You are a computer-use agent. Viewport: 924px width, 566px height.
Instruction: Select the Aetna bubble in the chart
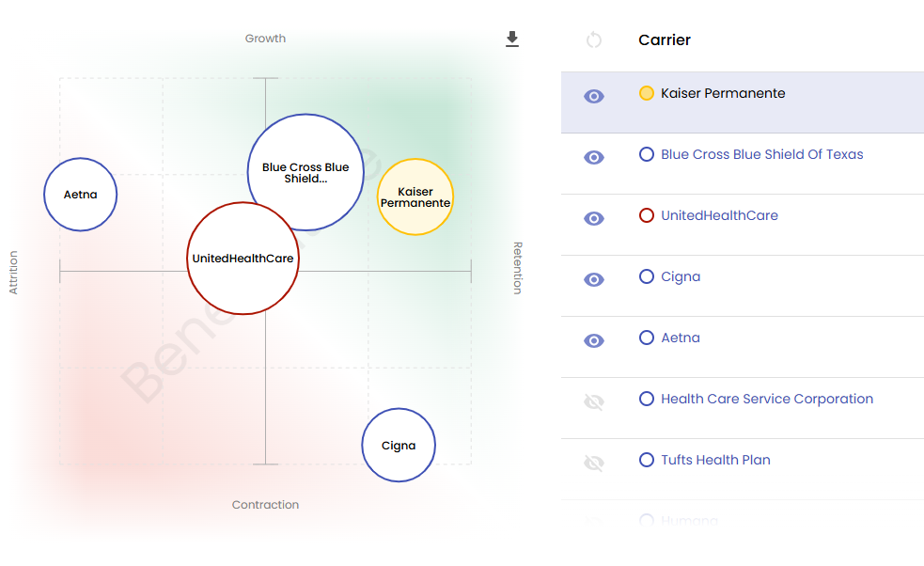click(80, 195)
